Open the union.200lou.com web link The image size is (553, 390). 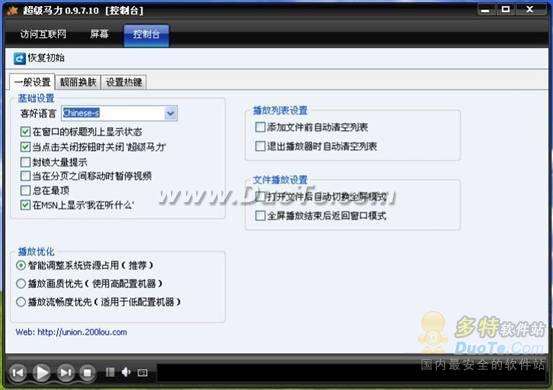82,332
